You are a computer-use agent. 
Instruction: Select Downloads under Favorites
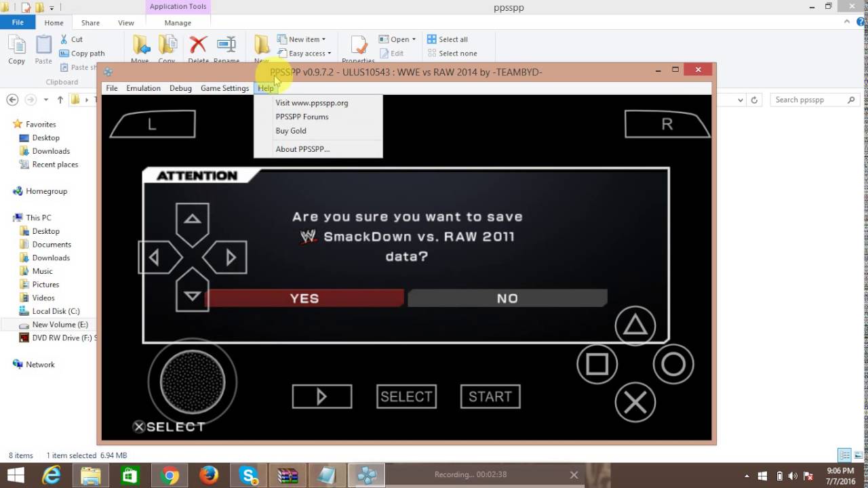[51, 151]
